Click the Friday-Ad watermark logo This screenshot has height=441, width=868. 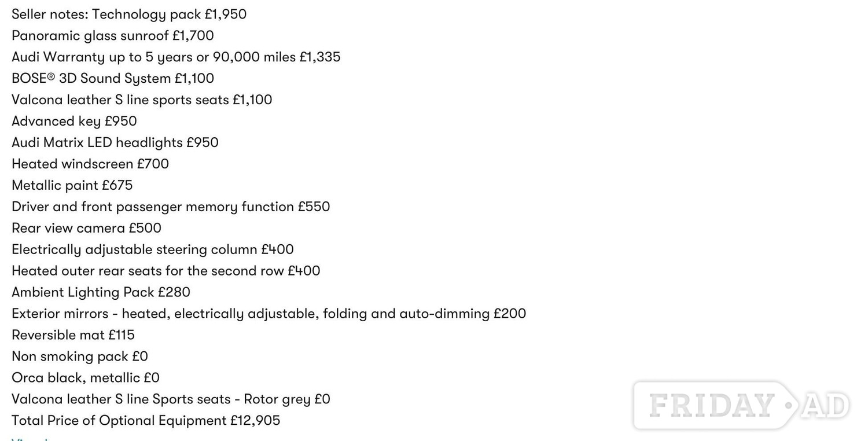(742, 405)
